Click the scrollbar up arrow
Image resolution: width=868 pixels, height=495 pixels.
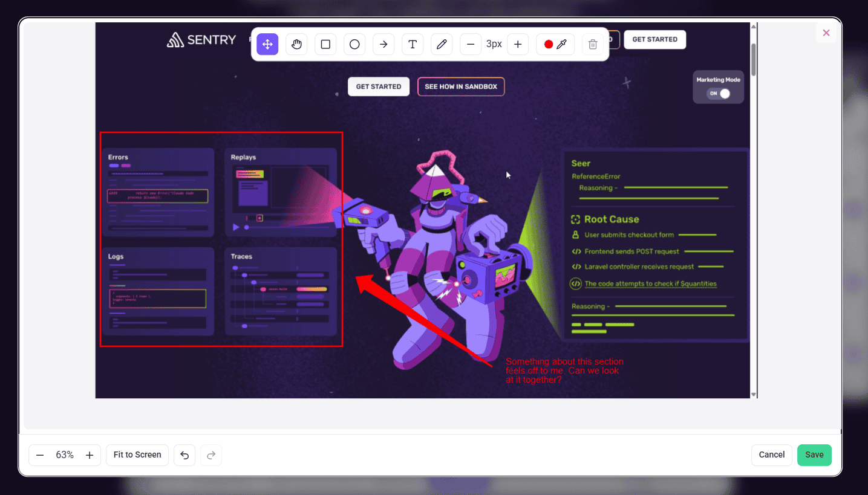click(754, 26)
